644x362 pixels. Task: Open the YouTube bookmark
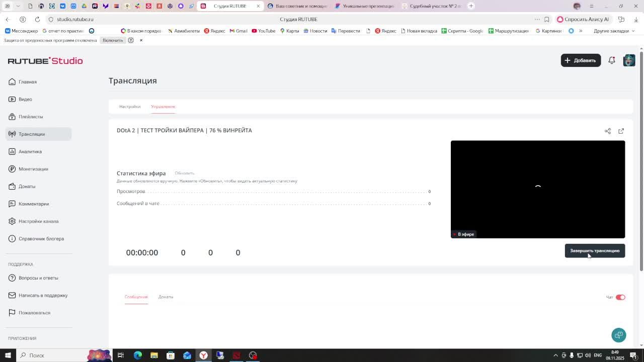pos(263,31)
